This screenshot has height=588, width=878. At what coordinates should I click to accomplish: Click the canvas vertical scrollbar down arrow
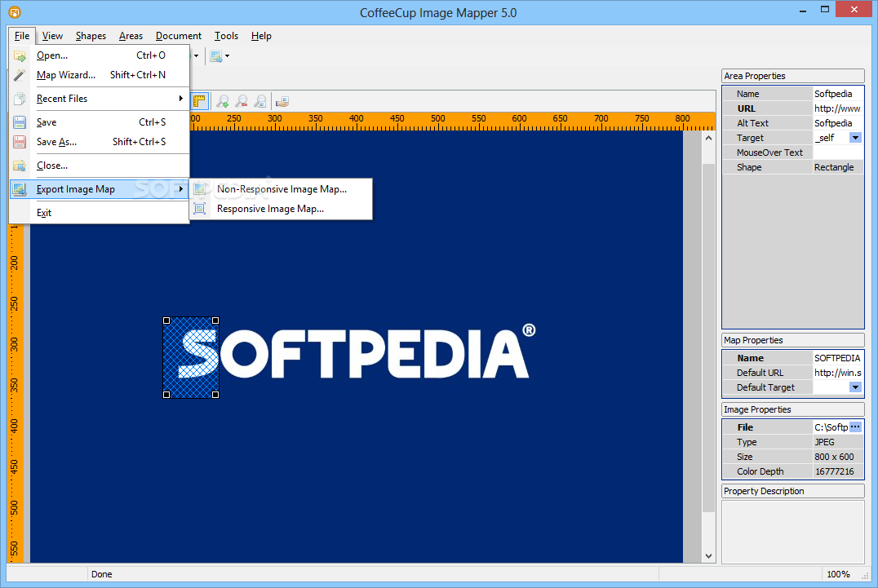click(x=708, y=556)
